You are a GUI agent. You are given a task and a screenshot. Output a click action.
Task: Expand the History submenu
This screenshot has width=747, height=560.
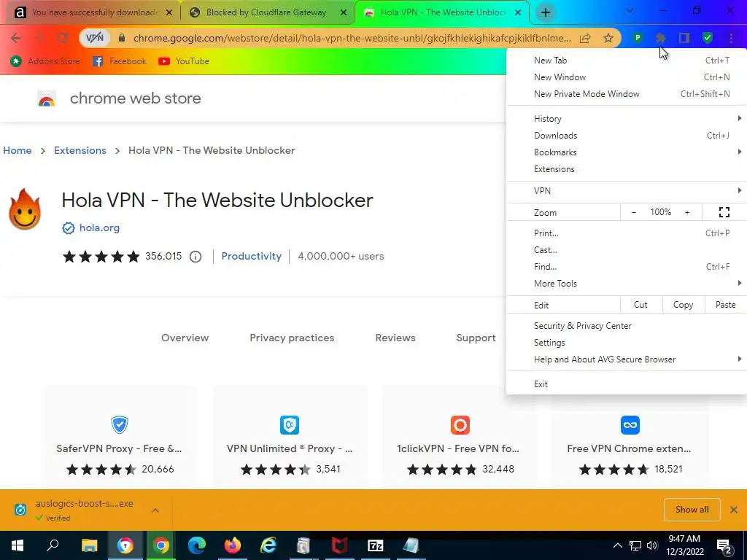pyautogui.click(x=626, y=119)
